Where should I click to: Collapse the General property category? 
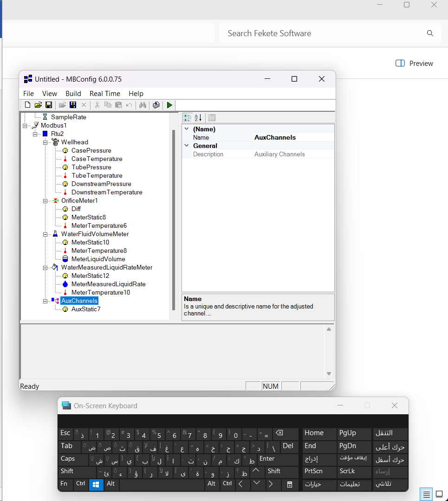coord(187,146)
